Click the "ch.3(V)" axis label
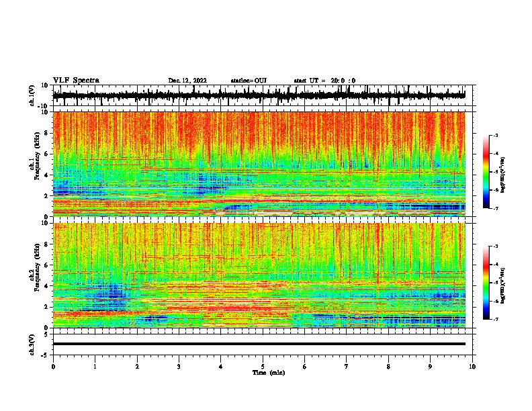 pyautogui.click(x=32, y=345)
